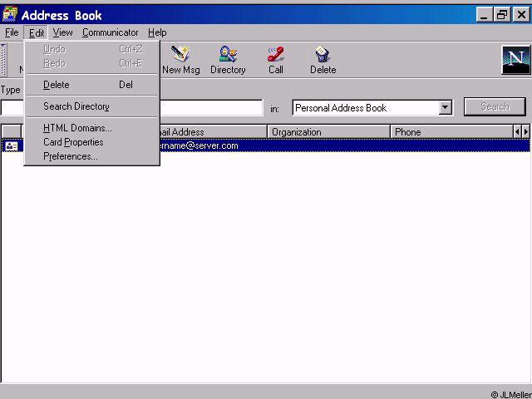Click the left column scroll arrow

pyautogui.click(x=517, y=131)
